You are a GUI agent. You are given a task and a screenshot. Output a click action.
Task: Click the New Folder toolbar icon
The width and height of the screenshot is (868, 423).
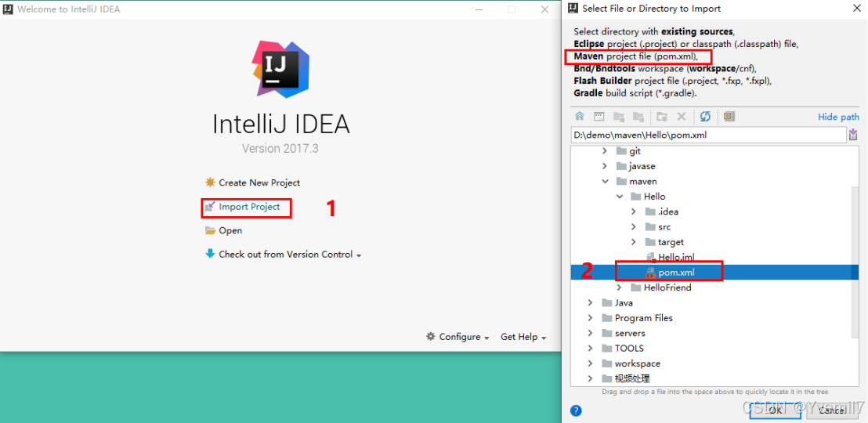coord(661,116)
